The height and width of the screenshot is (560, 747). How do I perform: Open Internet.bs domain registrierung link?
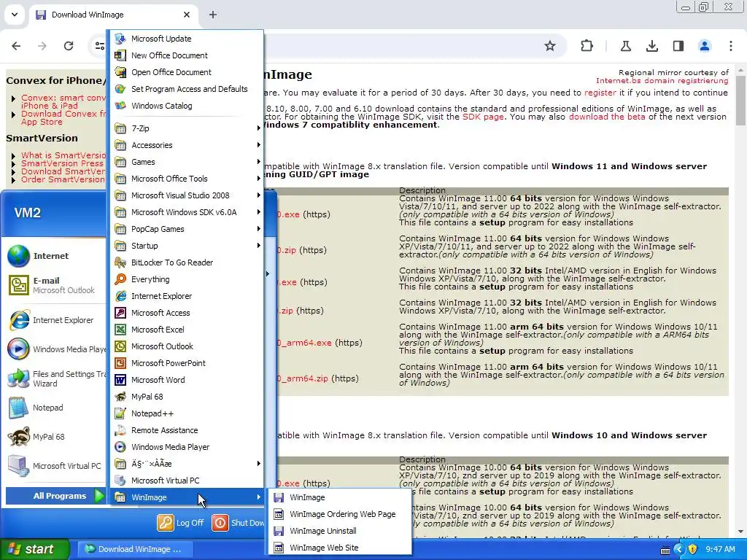(662, 80)
